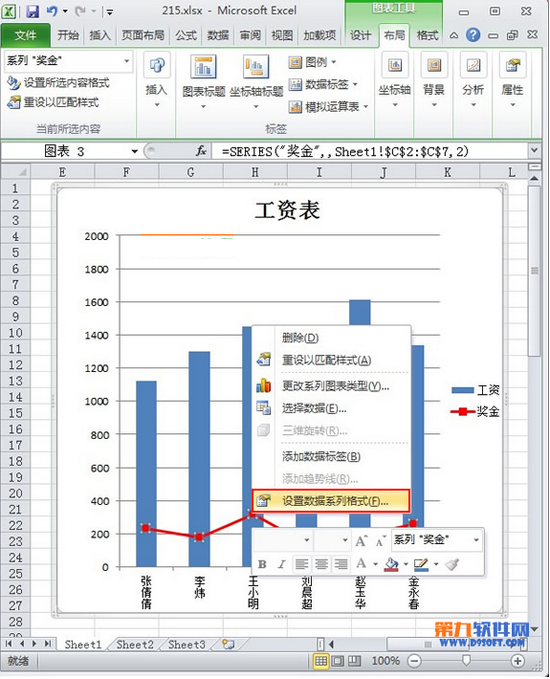
Task: Click the grow font A icon
Action: pyautogui.click(x=361, y=540)
